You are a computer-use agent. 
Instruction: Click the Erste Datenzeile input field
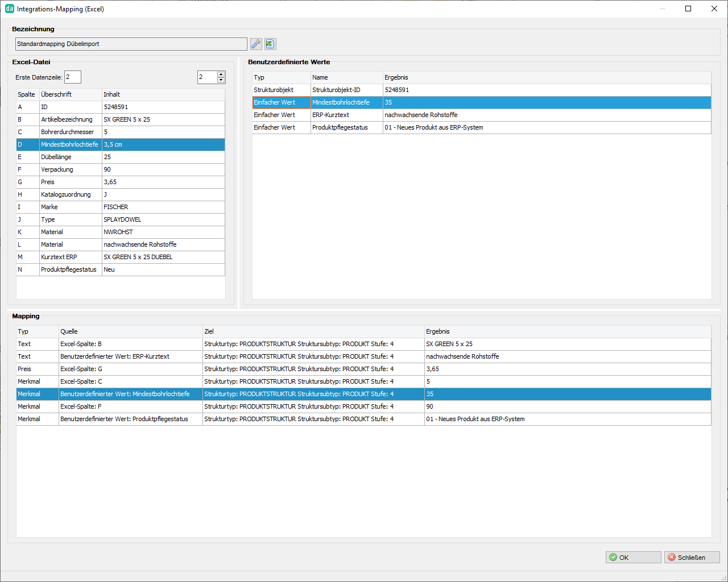(x=73, y=77)
